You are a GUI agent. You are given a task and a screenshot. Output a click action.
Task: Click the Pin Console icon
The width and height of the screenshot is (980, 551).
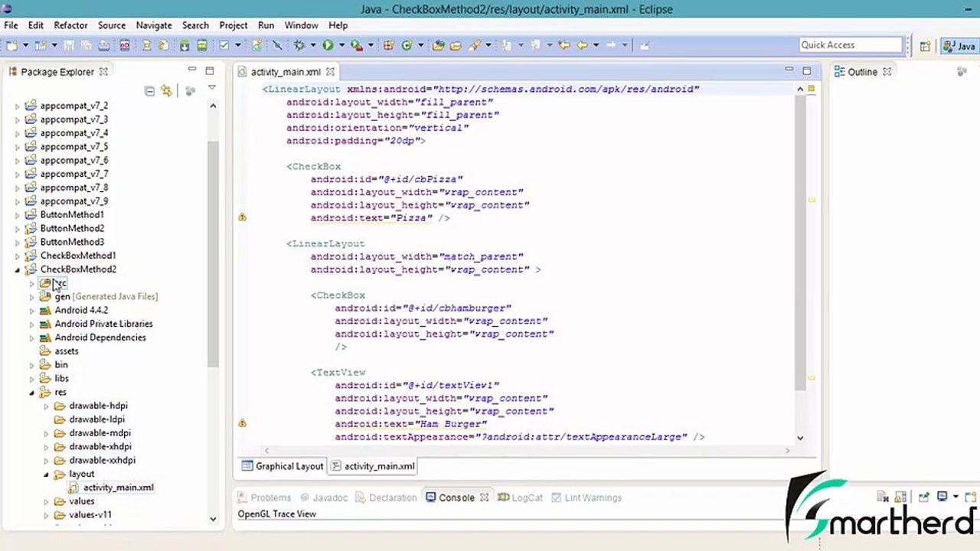tap(924, 497)
